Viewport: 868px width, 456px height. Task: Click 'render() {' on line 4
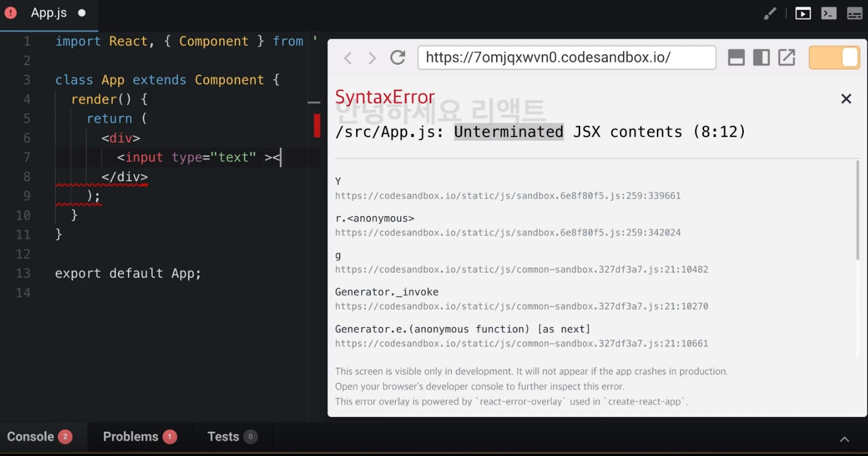[109, 100]
